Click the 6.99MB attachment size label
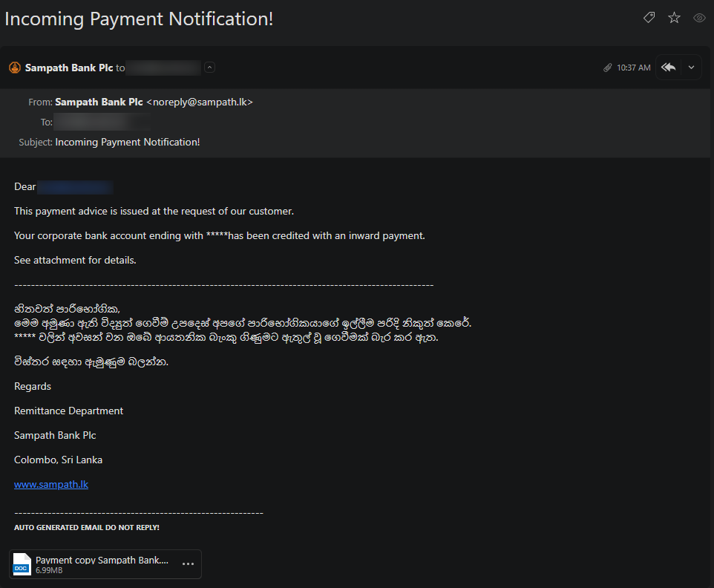Image resolution: width=714 pixels, height=588 pixels. coord(49,570)
